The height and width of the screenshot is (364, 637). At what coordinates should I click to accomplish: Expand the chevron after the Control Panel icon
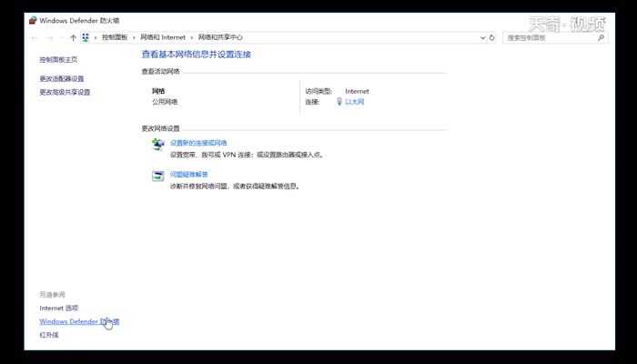click(96, 37)
